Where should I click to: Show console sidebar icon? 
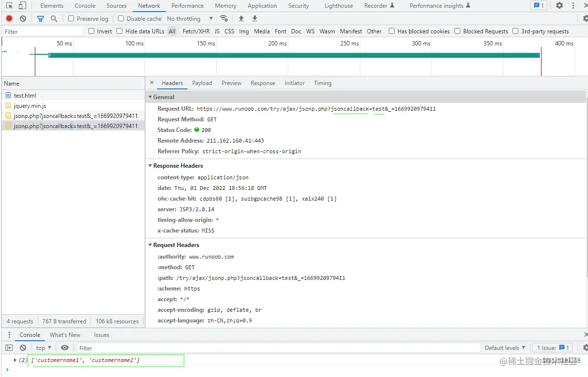pos(9,348)
